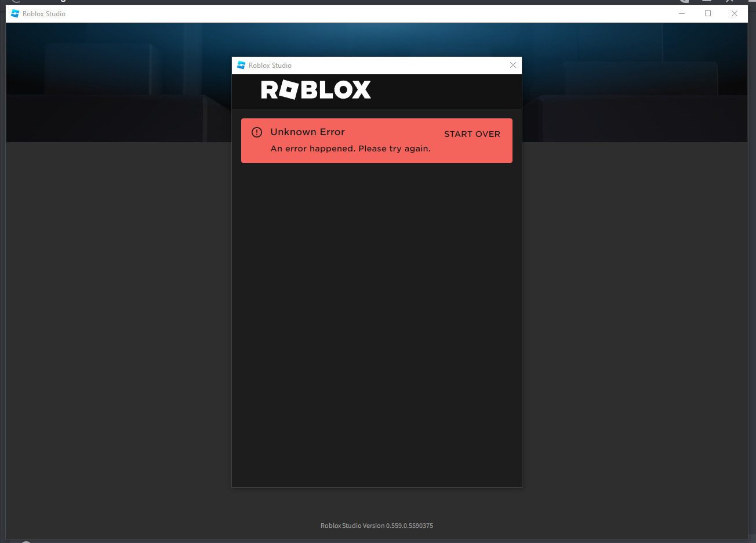Click the white ROBLOX wordmark logo

tap(316, 89)
